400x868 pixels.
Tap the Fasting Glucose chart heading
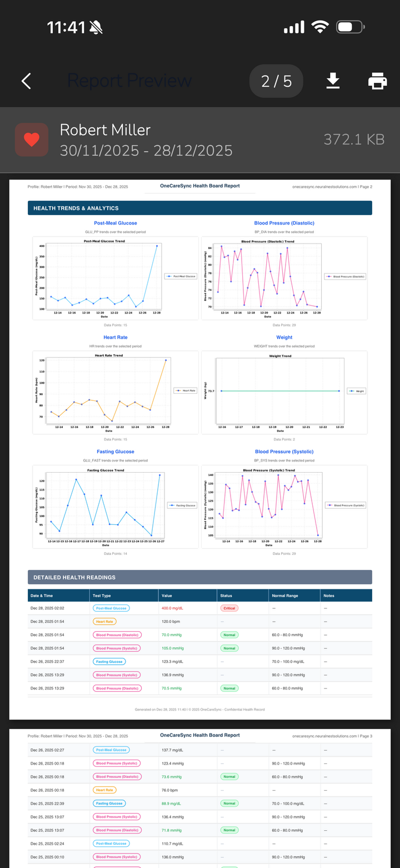click(x=116, y=452)
